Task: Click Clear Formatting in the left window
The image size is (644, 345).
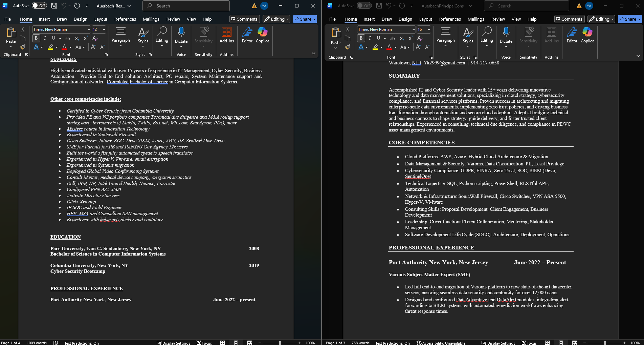Action: pos(95,38)
